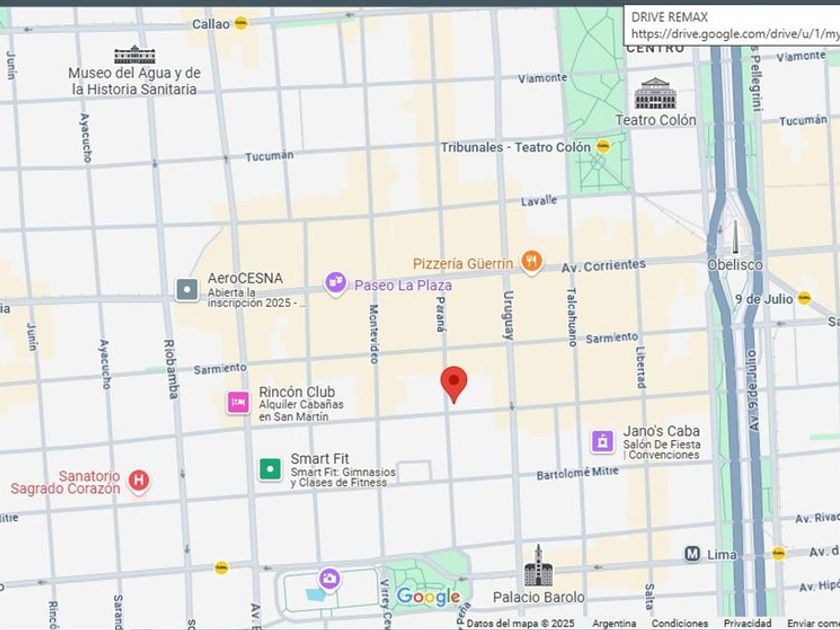Click the AeroCESNA square marker icon
The width and height of the screenshot is (840, 630).
point(187,290)
